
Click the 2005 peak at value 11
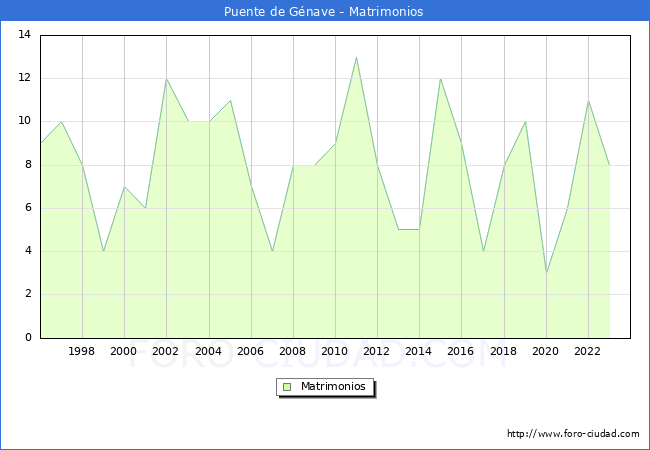(x=230, y=100)
